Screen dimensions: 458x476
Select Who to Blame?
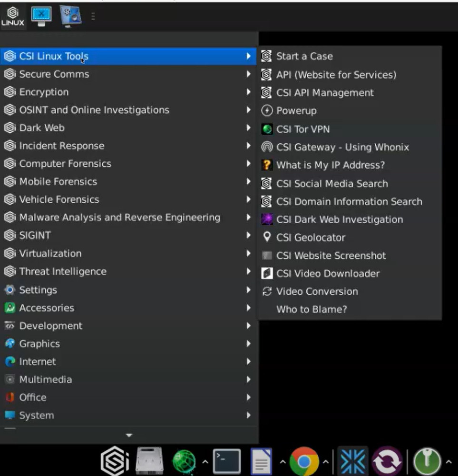pyautogui.click(x=312, y=309)
